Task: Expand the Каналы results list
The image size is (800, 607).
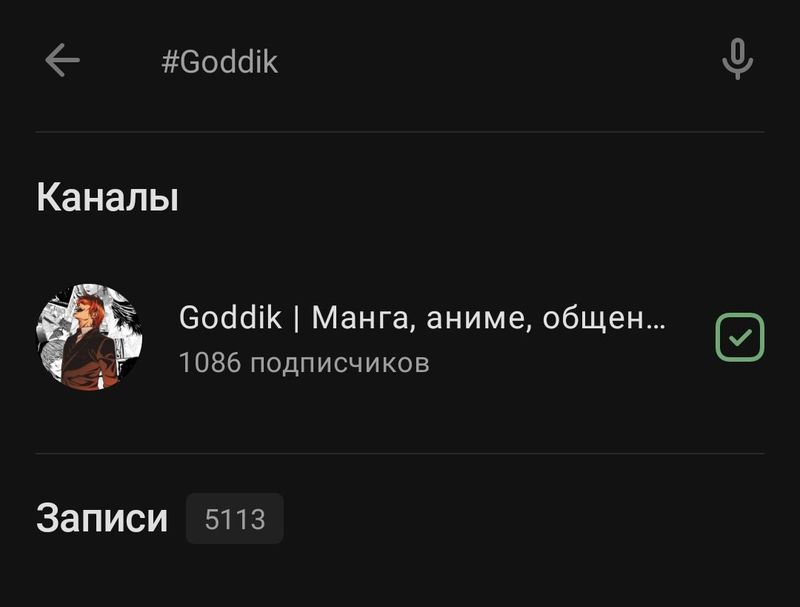Action: [108, 197]
